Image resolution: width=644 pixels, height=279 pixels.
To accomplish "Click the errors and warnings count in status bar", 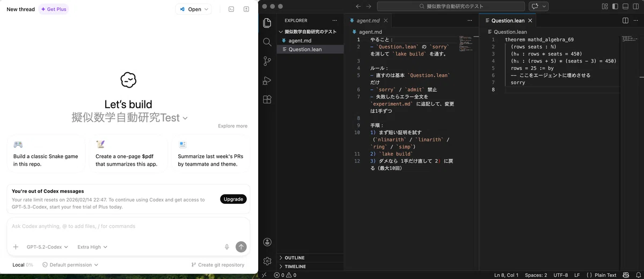I will (x=285, y=275).
